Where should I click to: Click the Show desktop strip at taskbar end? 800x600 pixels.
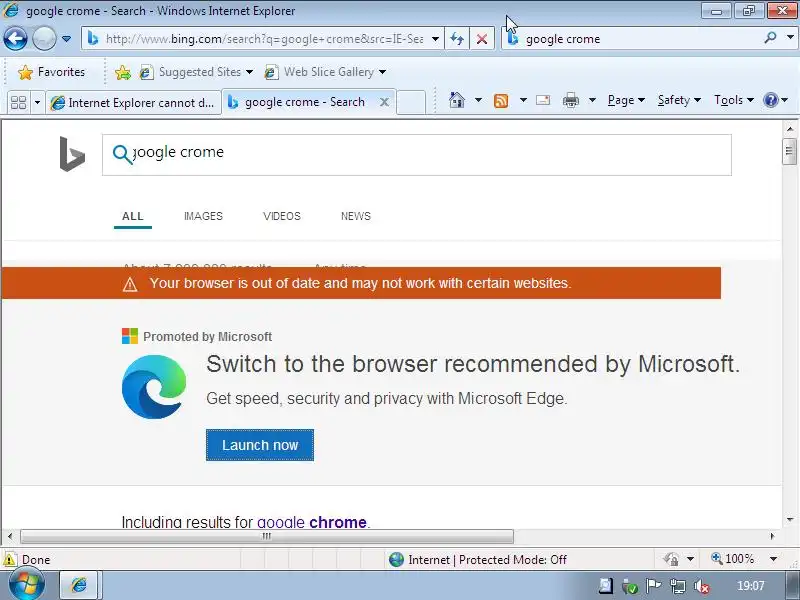(x=793, y=586)
